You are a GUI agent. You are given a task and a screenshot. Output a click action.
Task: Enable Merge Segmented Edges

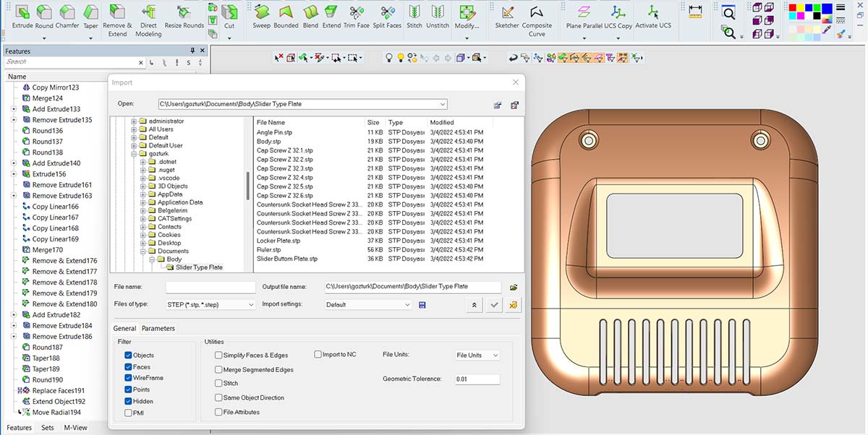click(x=218, y=369)
